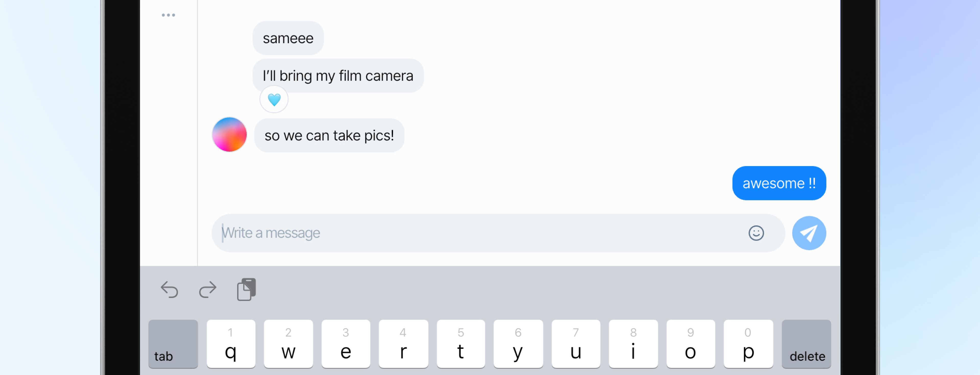The height and width of the screenshot is (375, 980).
Task: Tap the e key on keyboard
Action: click(346, 344)
